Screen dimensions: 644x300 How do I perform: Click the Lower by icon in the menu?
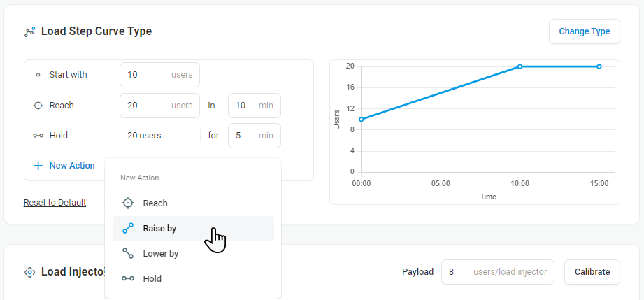[x=128, y=254]
